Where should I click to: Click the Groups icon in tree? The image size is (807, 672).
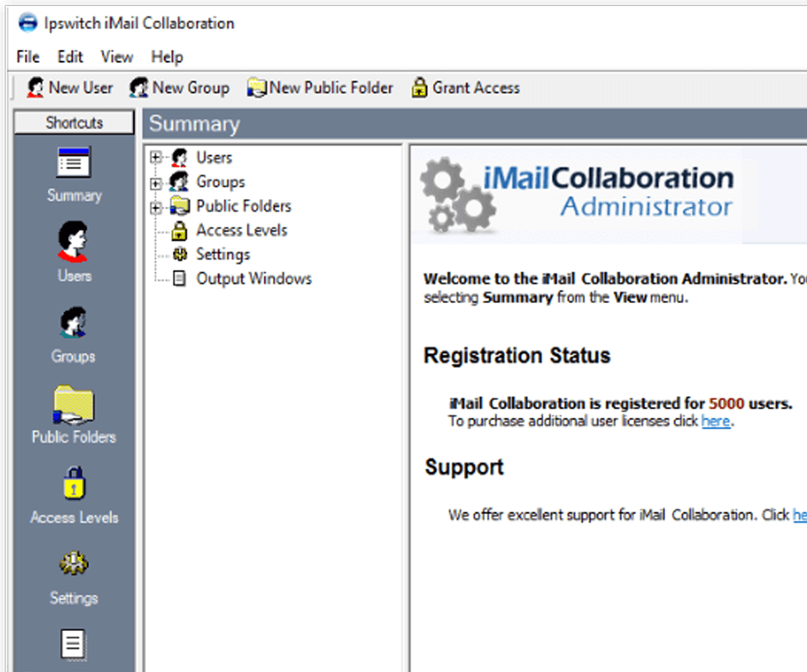(179, 182)
